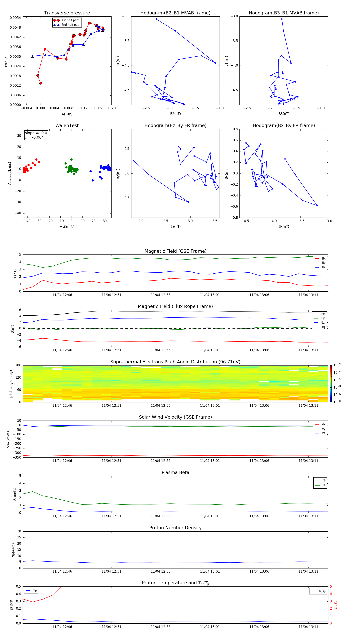This screenshot has width=351, height=644.
Task: Click the 'Hodogram(B3_B1 MVAB frame)' title
Action: pyautogui.click(x=284, y=13)
